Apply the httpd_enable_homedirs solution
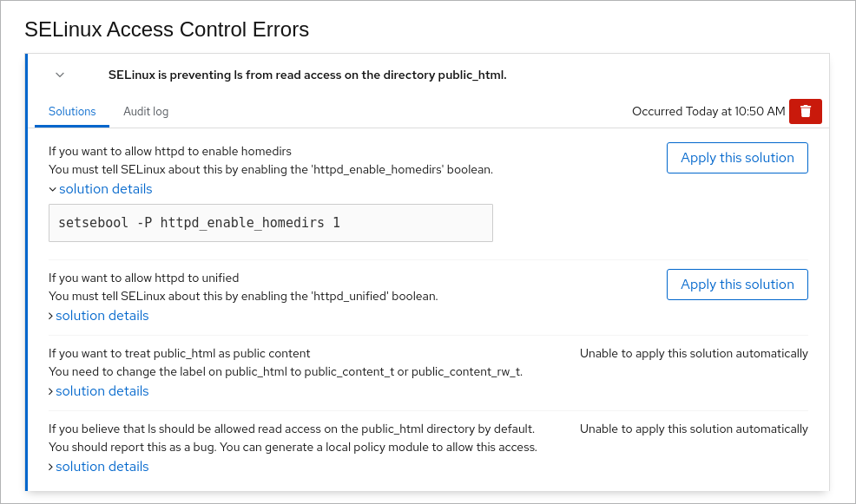This screenshot has height=504, width=856. tap(737, 158)
